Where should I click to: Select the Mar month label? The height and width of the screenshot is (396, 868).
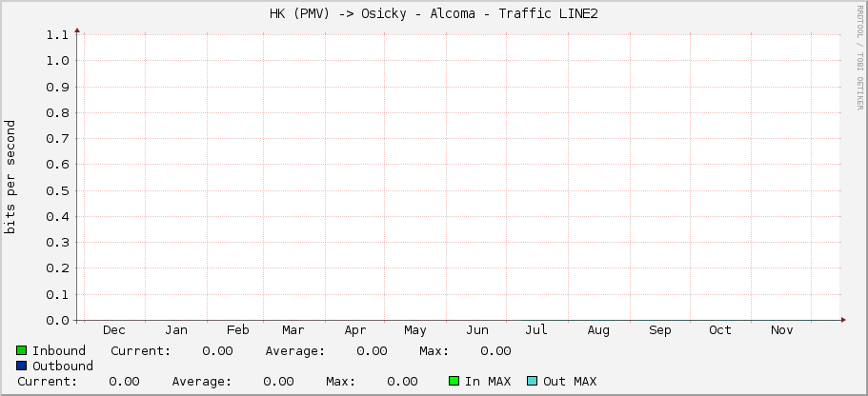coord(293,330)
